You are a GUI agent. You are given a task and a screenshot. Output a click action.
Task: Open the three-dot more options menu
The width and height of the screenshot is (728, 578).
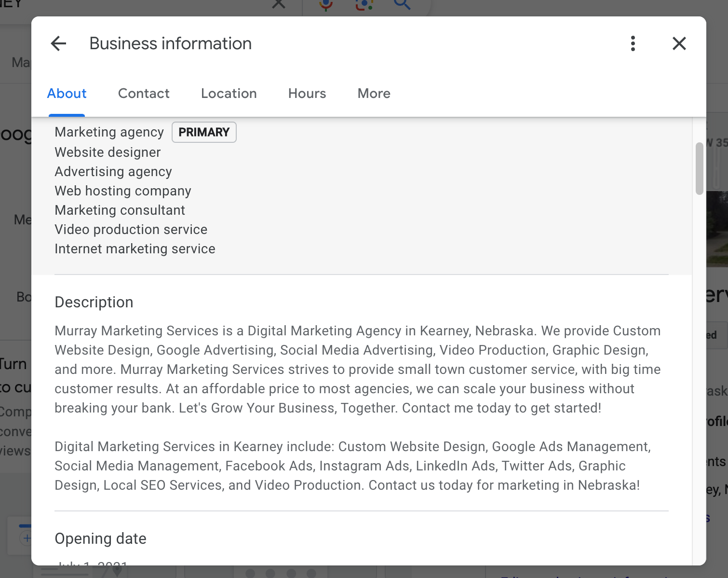633,43
